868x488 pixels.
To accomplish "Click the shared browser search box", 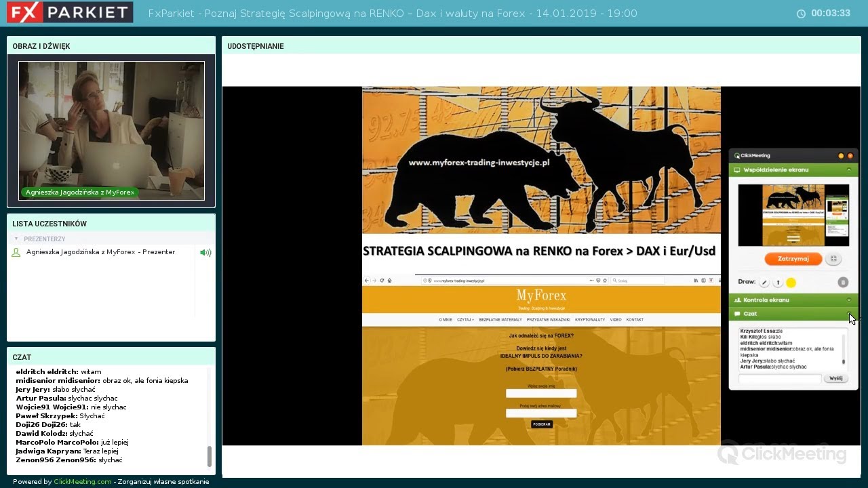I will pyautogui.click(x=637, y=281).
